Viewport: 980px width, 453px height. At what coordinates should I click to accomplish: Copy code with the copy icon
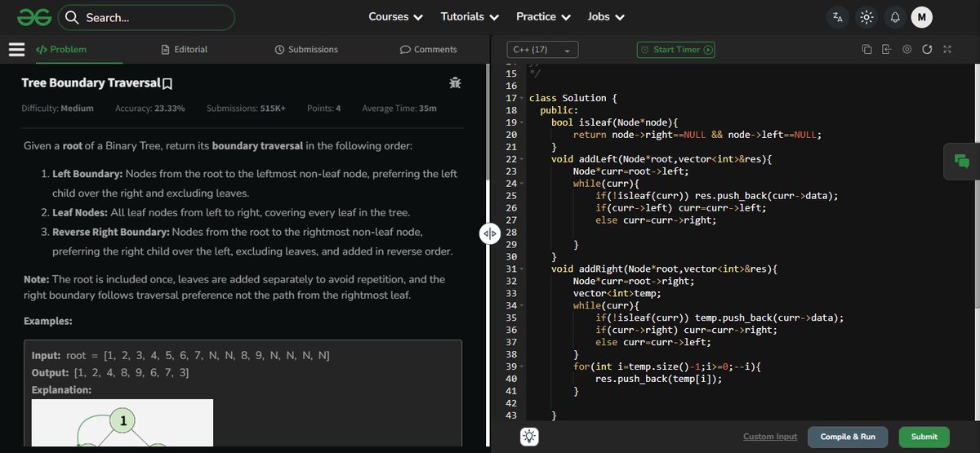pos(866,50)
